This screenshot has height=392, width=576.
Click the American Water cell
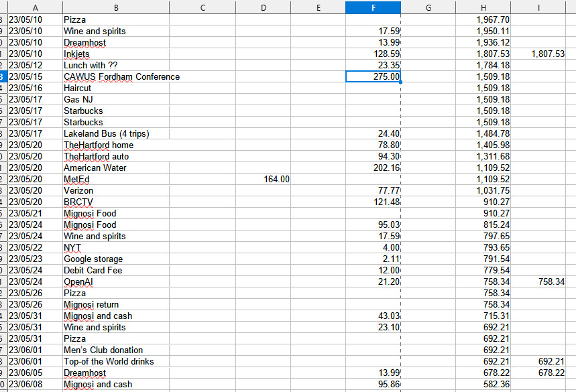pyautogui.click(x=116, y=168)
